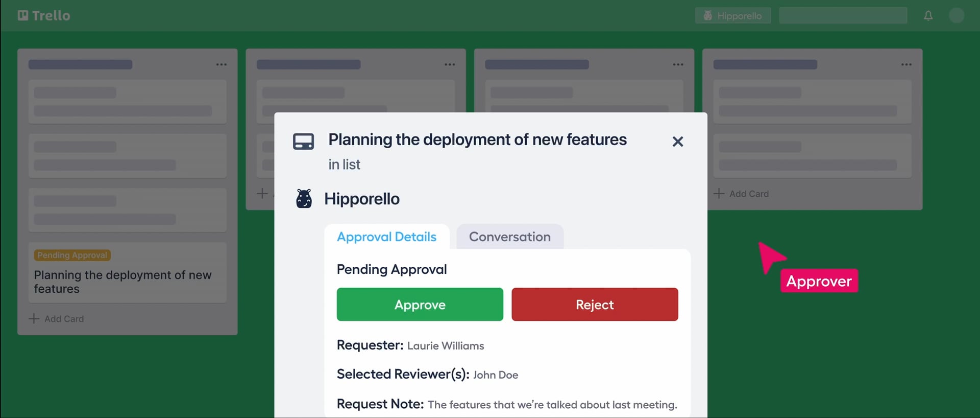Open the notifications bell
The image size is (980, 418).
point(928,15)
